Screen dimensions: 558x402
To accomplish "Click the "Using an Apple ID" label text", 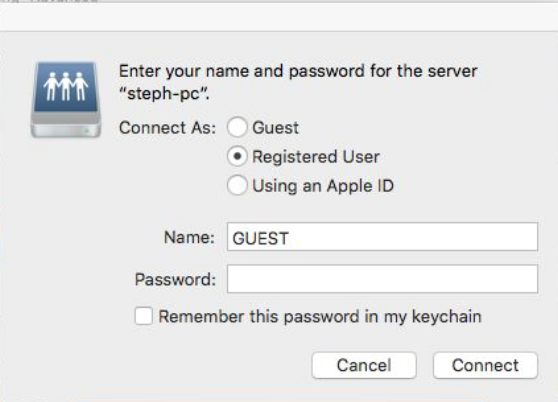I will pyautogui.click(x=323, y=186).
